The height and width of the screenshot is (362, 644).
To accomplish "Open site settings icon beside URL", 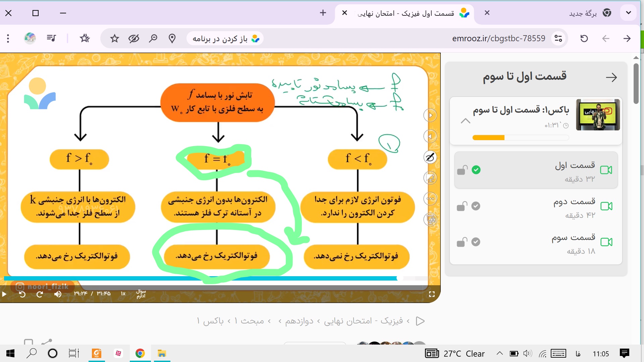I will point(558,39).
